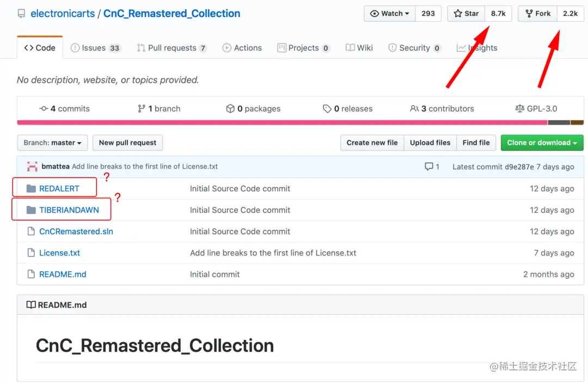Click the README.md book icon header
This screenshot has width=588, height=383.
pos(30,305)
